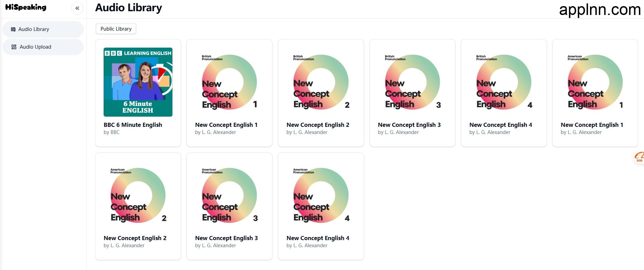644x270 pixels.
Task: Click the orange 1688 floating icon
Action: (639, 157)
